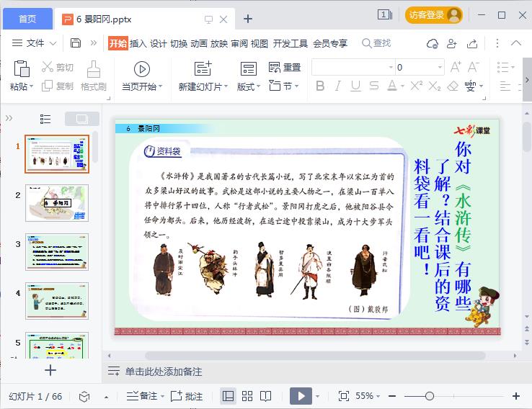Open the slideshow play options dropdown arrow
The width and height of the screenshot is (532, 409).
(x=318, y=396)
